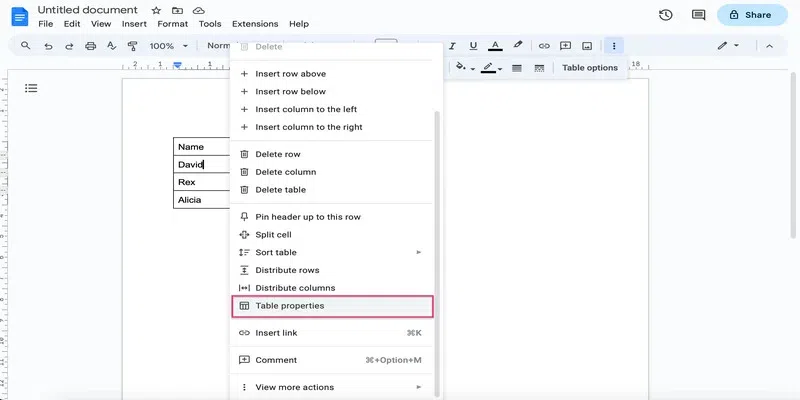Click the Table options button
This screenshot has width=800, height=400.
click(x=590, y=67)
